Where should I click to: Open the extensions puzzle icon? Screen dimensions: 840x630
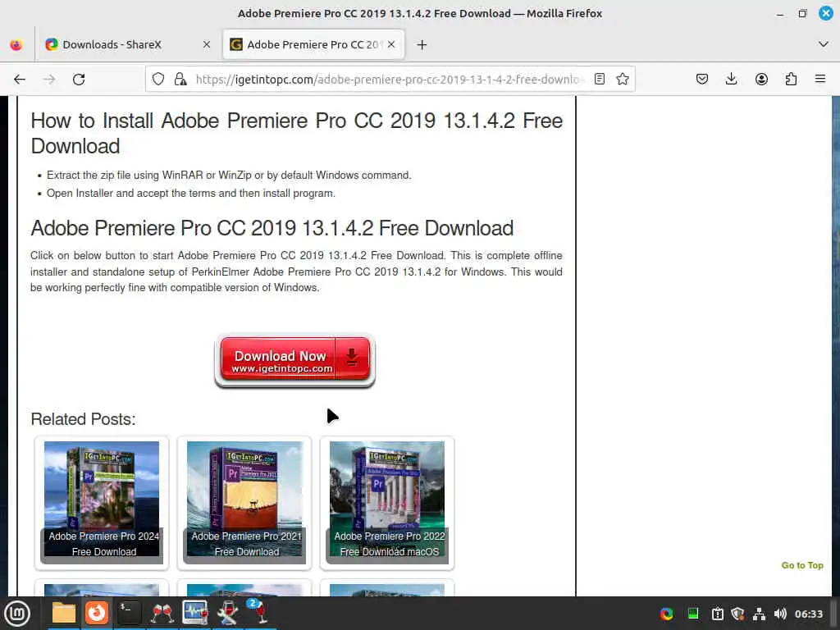[791, 80]
